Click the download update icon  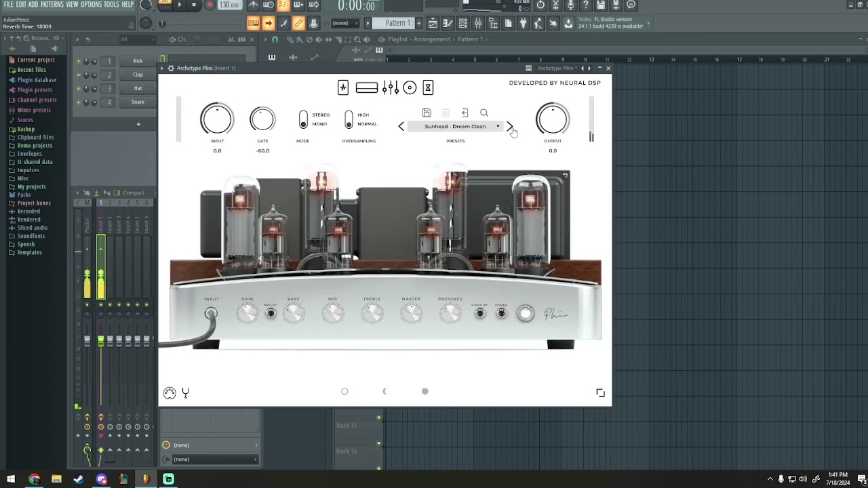pos(568,23)
